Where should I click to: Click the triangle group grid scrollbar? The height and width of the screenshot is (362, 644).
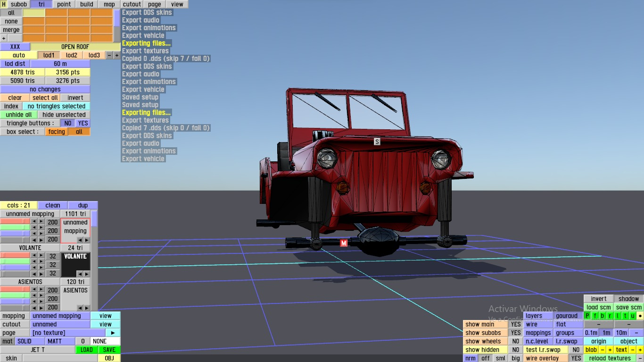(x=117, y=25)
